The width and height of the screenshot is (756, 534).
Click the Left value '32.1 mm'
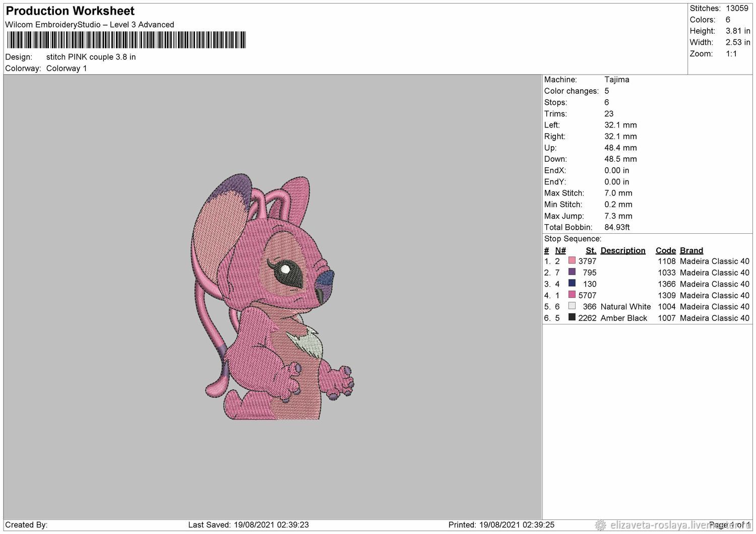pyautogui.click(x=620, y=125)
